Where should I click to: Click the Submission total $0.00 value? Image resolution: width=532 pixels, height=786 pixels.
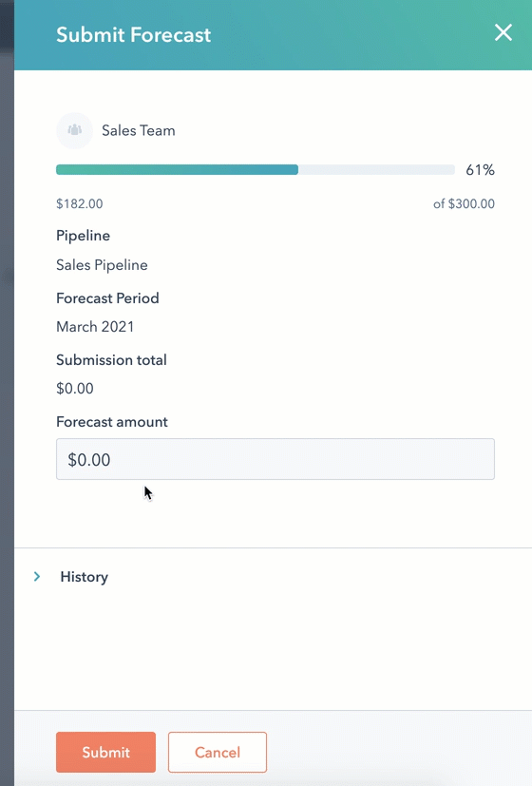tap(75, 389)
